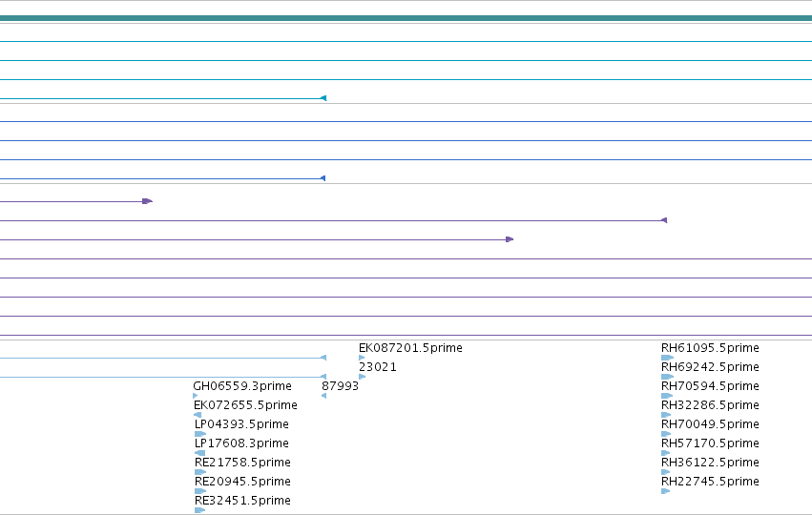Click the arrow glyph under RH22745.5prime
The image size is (812, 515).
pyautogui.click(x=665, y=492)
